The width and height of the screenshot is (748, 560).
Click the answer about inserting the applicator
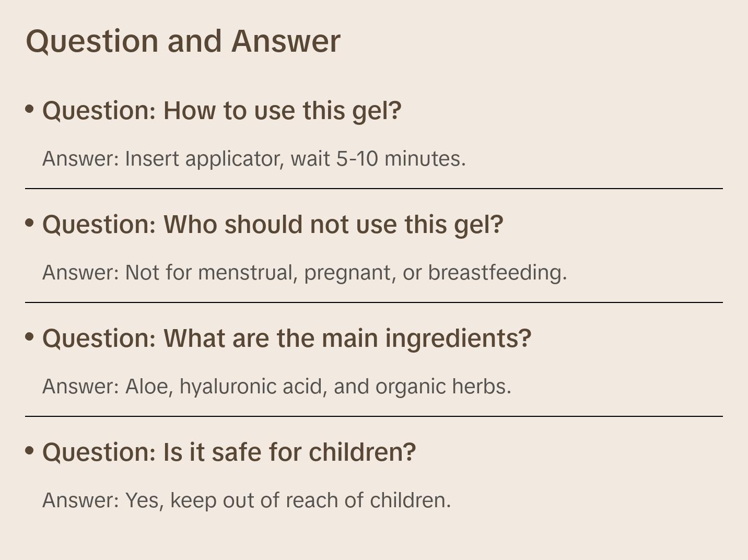click(254, 159)
